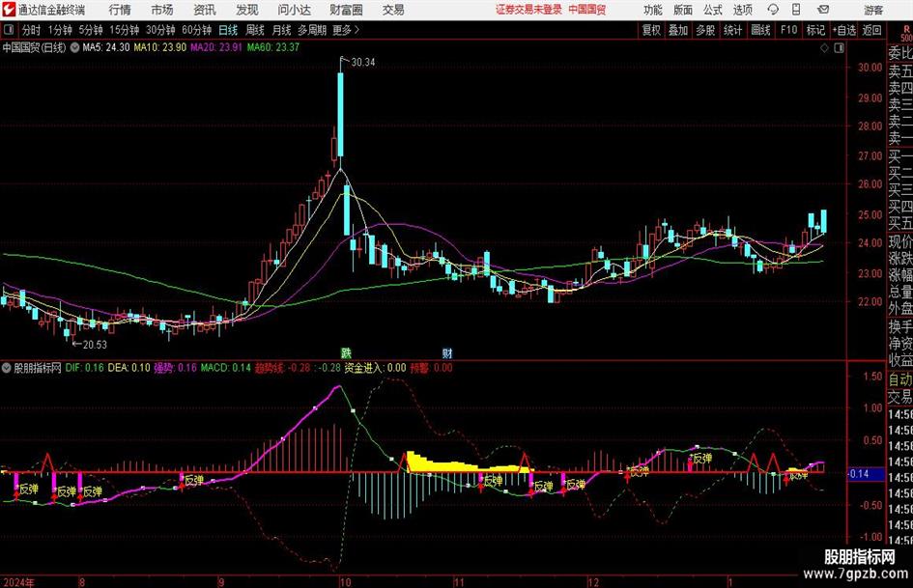Select the 1分钟 period tab
Image resolution: width=913 pixels, height=588 pixels.
[59, 30]
